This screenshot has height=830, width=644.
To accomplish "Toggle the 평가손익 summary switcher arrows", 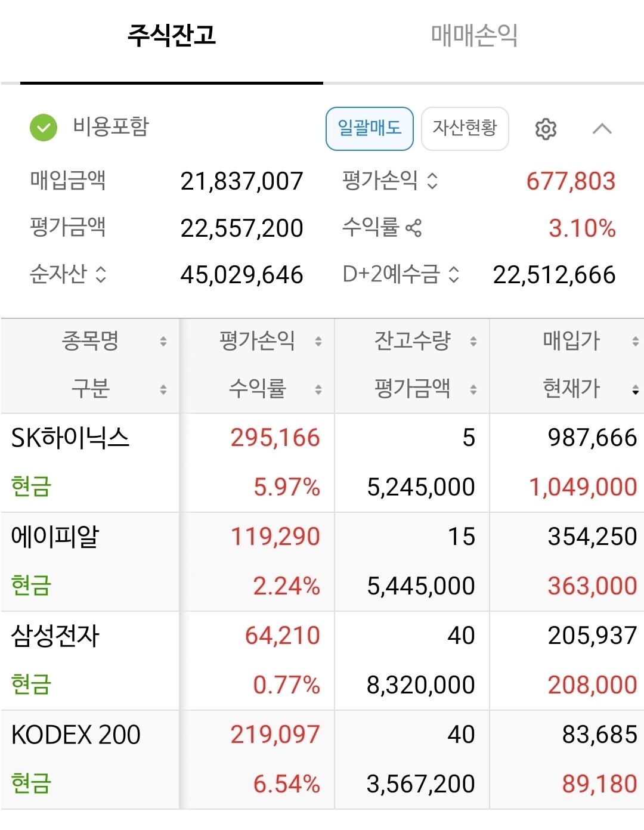I will (432, 181).
